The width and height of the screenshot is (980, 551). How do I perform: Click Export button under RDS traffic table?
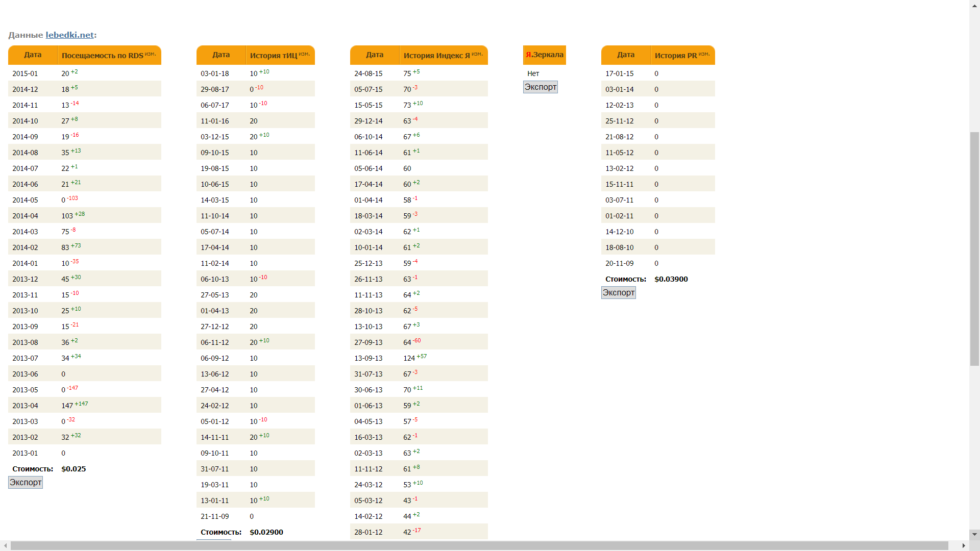(26, 482)
